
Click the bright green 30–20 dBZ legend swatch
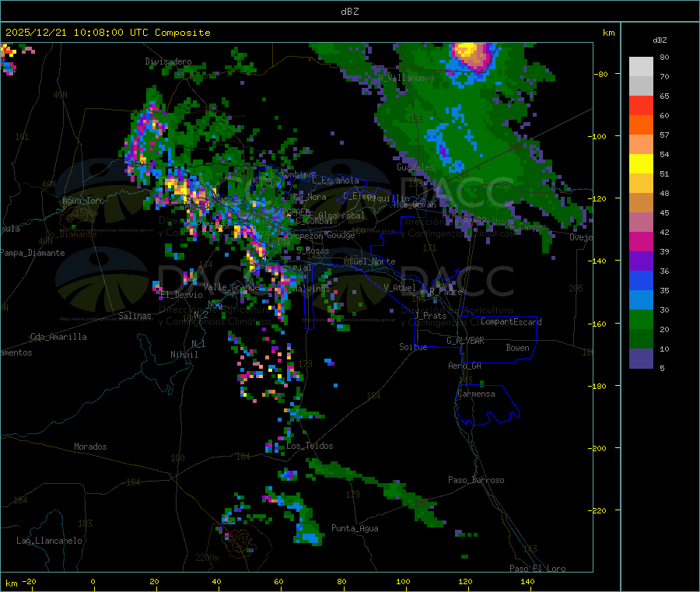point(641,320)
